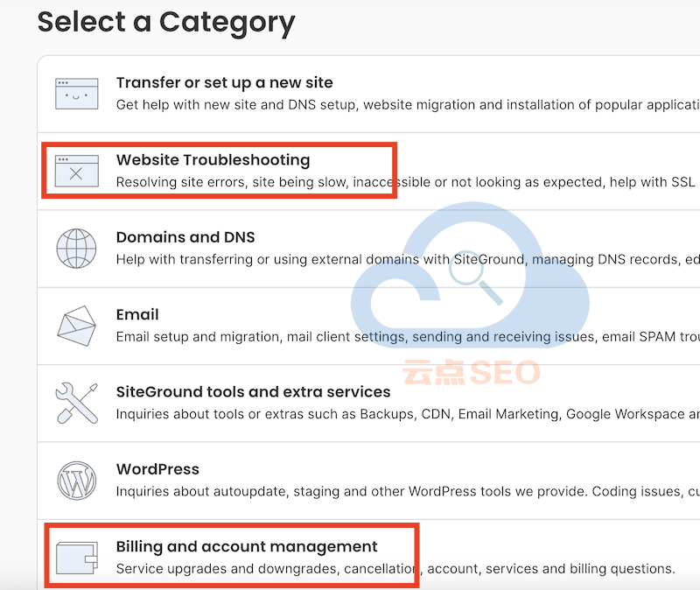Screen dimensions: 700x590
Task: Click the browser window X error icon
Action: 77,171
